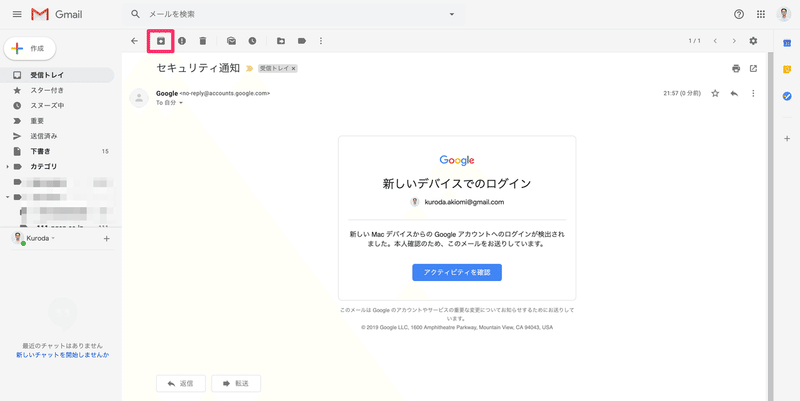Screen dimensions: 800x401
Task: Toggle the importance marker beside subject
Action: [249, 68]
